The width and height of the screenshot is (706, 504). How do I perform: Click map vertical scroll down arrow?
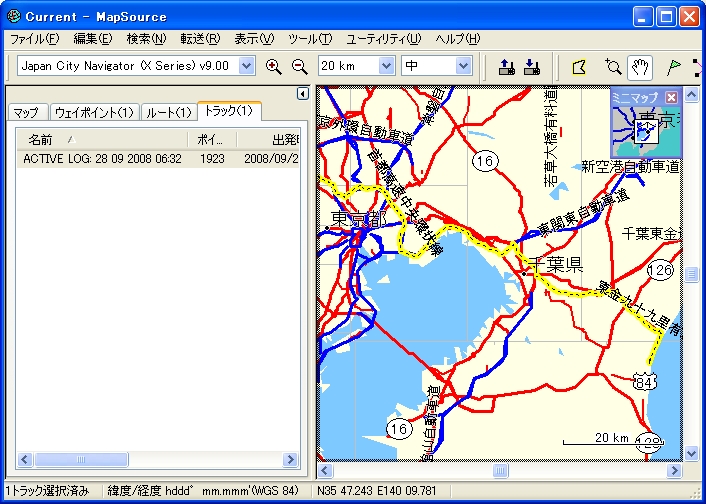coord(692,453)
